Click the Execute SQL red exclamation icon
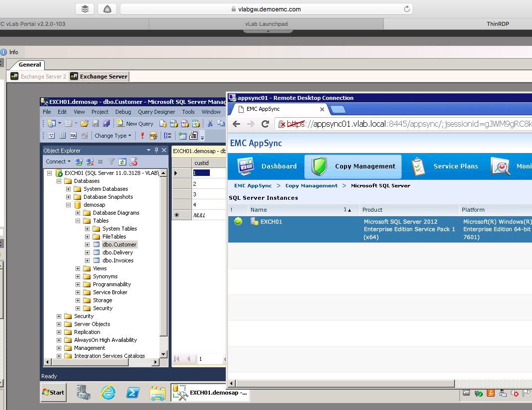This screenshot has width=532, height=410. 142,136
